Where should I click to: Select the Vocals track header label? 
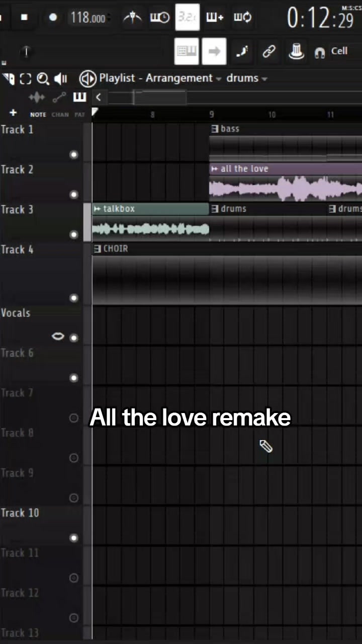16,313
